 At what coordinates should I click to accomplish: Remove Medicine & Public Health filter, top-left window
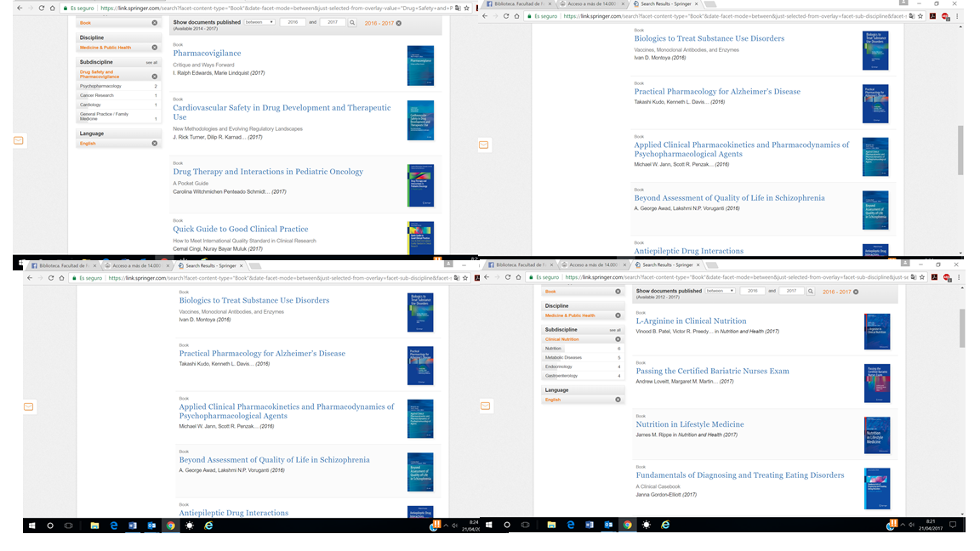154,48
